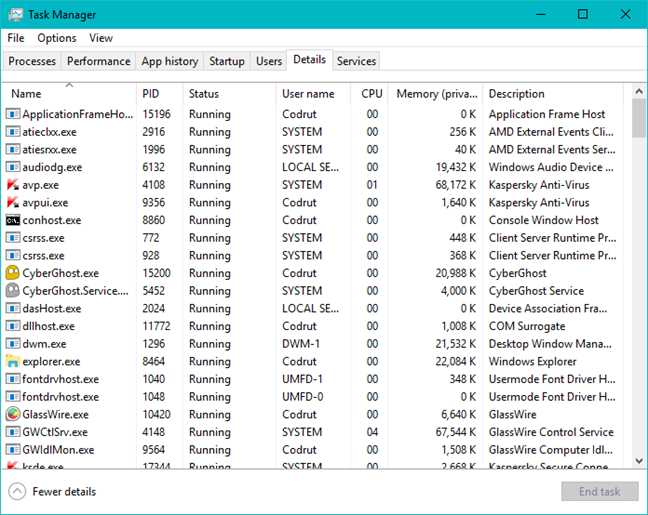Screen dimensions: 648x515
Task: Switch to the App history tab
Action: tap(169, 61)
